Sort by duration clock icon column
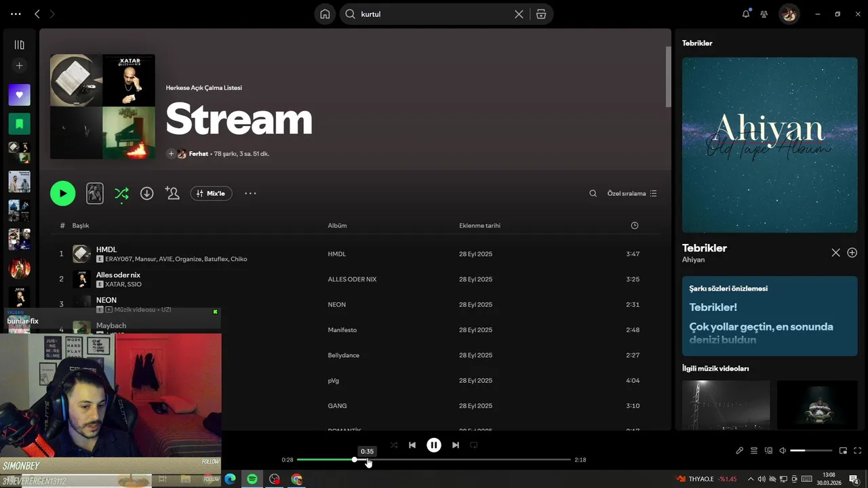This screenshot has width=868, height=488. (635, 225)
